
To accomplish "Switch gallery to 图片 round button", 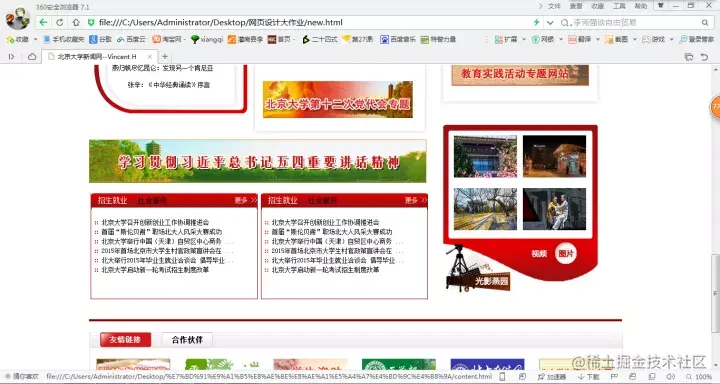I will click(x=566, y=254).
